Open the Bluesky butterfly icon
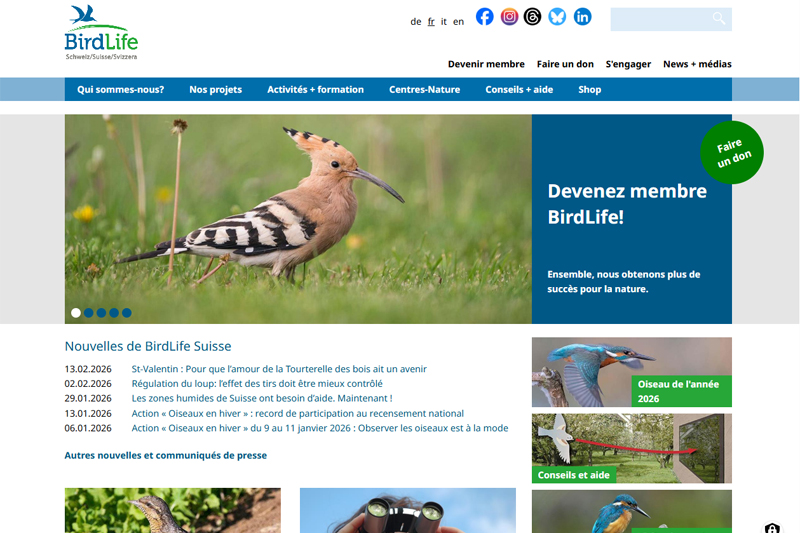 [x=557, y=17]
